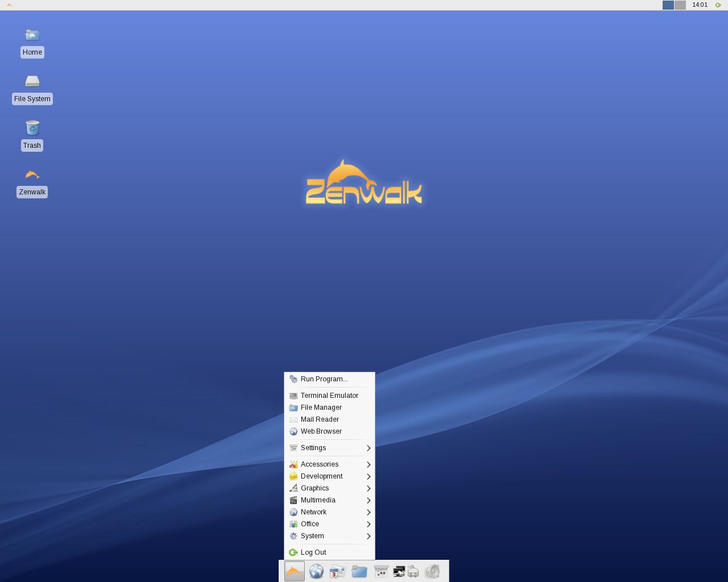728x582 pixels.
Task: Switch to the second workspace in the pager
Action: pyautogui.click(x=679, y=5)
